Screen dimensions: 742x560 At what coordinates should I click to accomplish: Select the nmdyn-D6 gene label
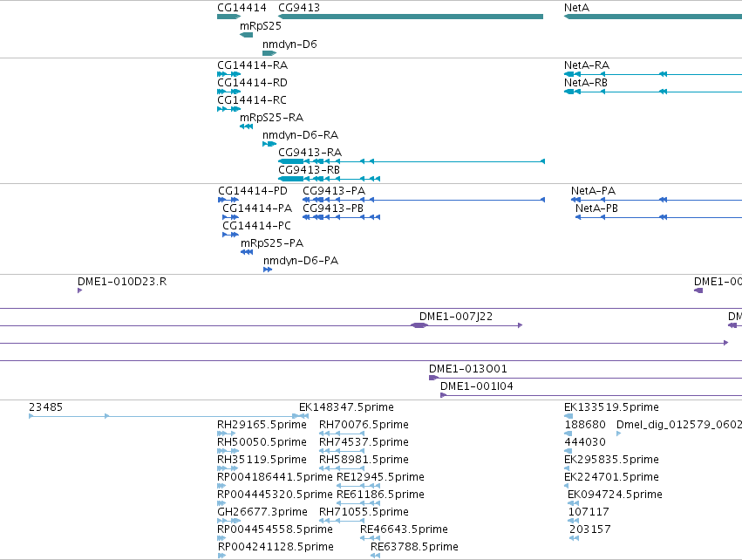pyautogui.click(x=289, y=44)
